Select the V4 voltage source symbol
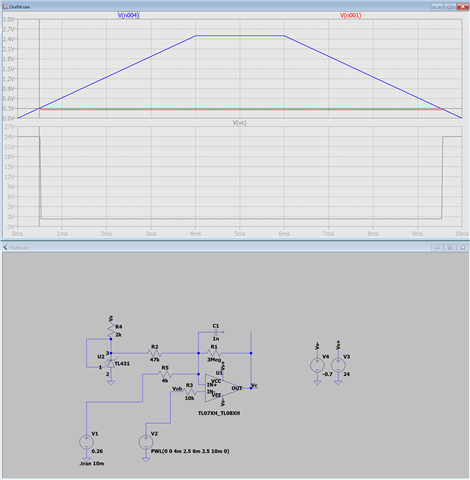Image resolution: width=470 pixels, height=480 pixels. coord(317,365)
